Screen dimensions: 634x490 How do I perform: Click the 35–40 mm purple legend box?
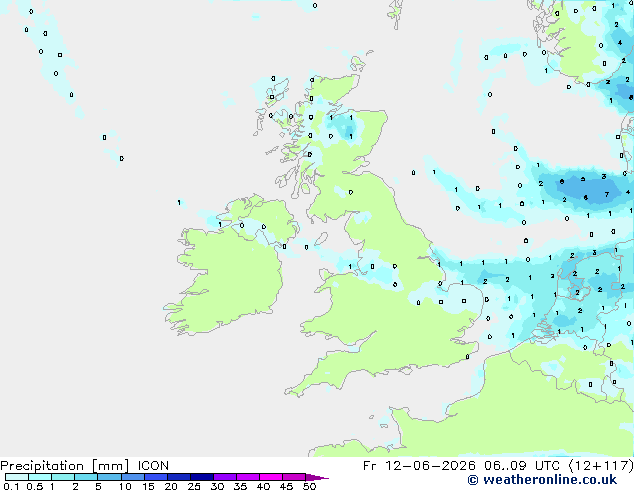248,477
